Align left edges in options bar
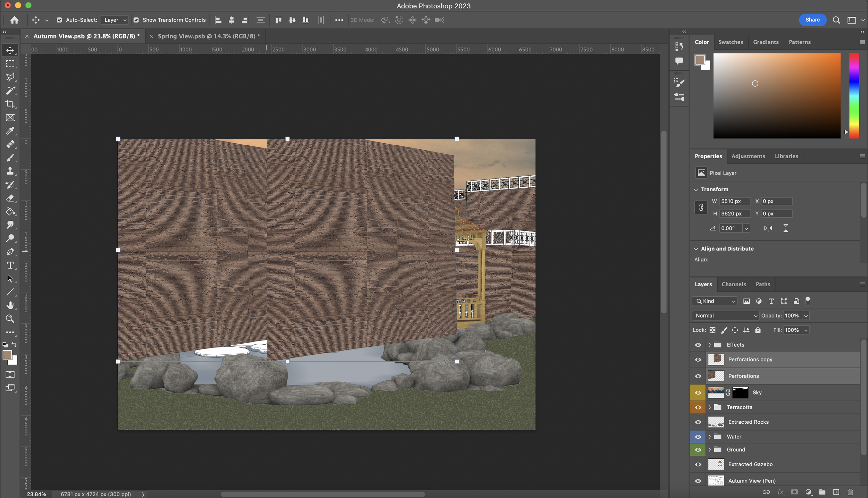The image size is (868, 498). 218,20
